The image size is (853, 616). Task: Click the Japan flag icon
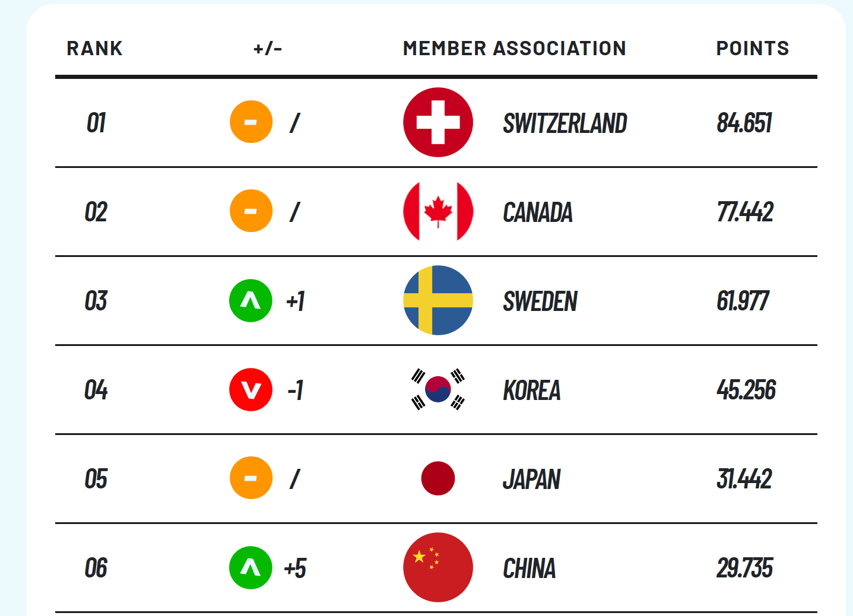[x=438, y=478]
